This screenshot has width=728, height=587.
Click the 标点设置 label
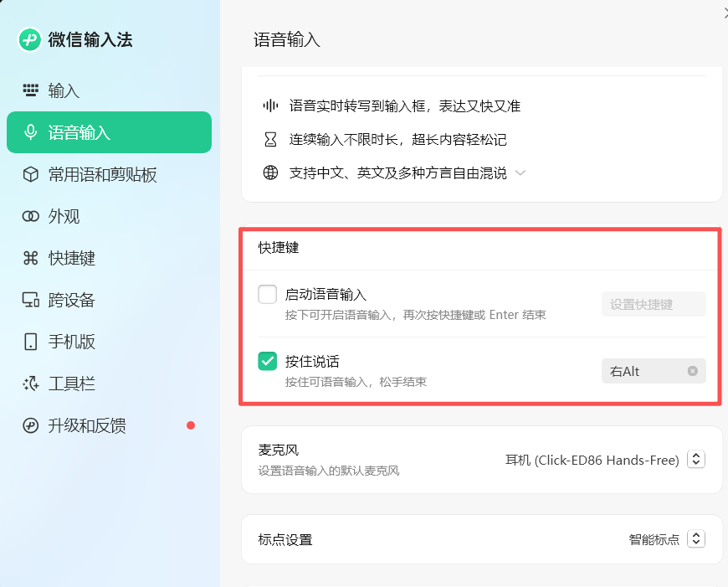tap(285, 539)
